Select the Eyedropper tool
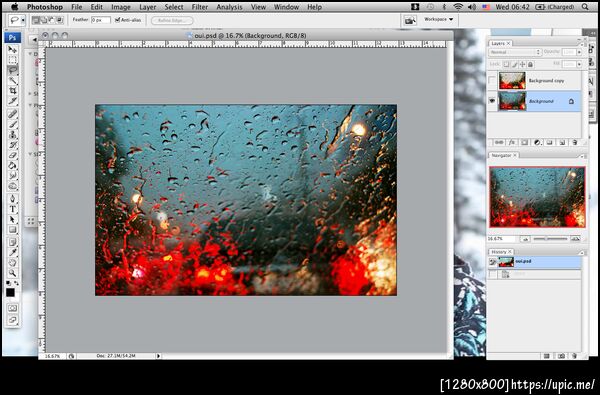 coord(13,253)
